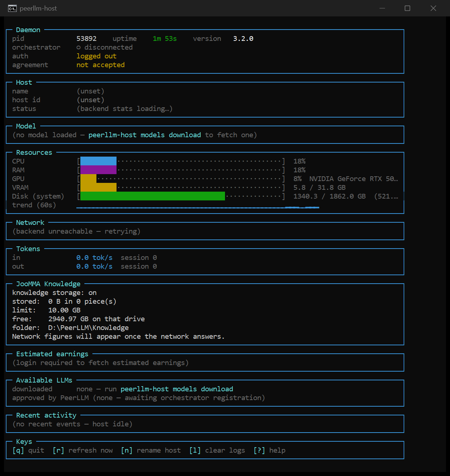
Task: Click the Network section heading
Action: tap(30, 223)
